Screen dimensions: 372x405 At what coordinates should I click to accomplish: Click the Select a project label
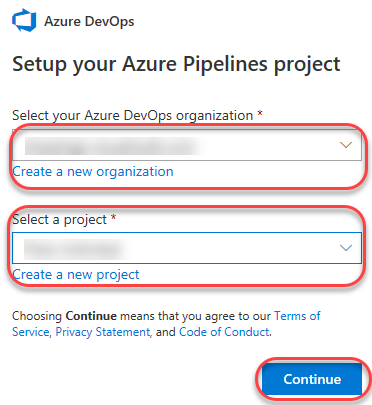59,220
